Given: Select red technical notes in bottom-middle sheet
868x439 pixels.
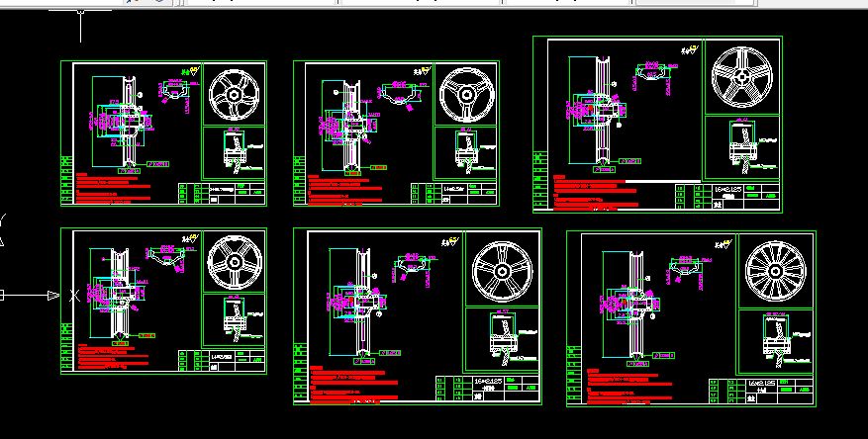Looking at the screenshot, I should pos(353,384).
